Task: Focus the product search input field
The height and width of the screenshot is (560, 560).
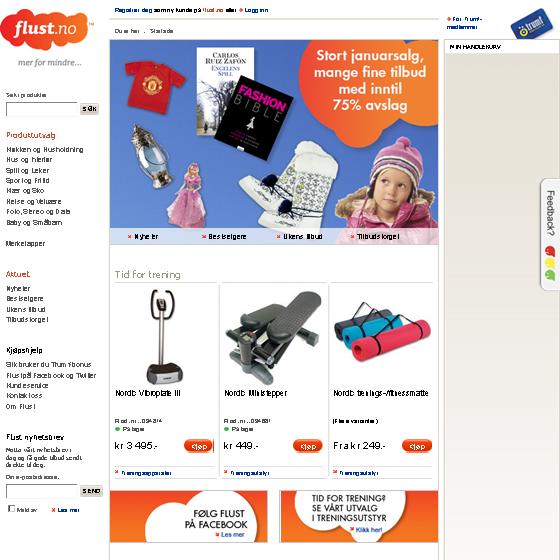Action: pyautogui.click(x=42, y=109)
